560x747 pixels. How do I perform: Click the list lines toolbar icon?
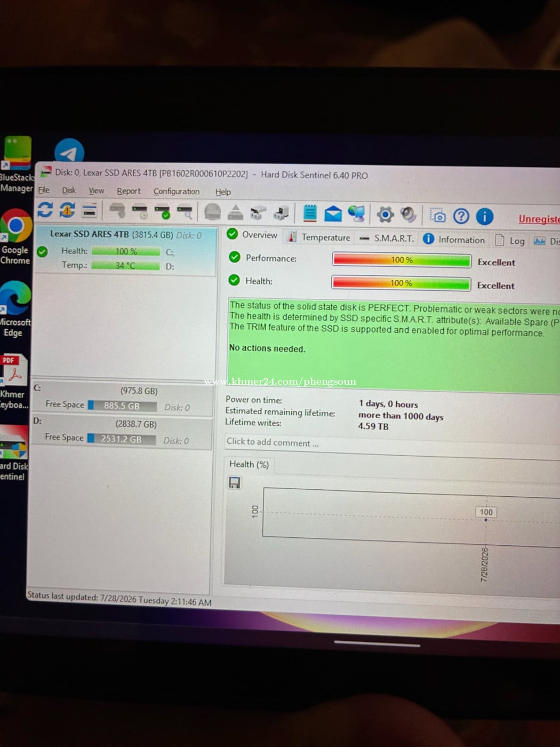click(x=90, y=211)
